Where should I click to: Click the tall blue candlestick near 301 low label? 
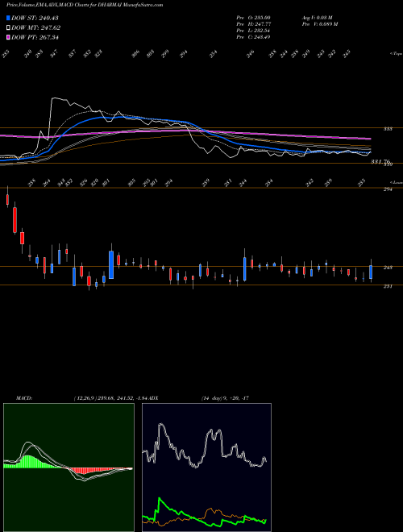(x=111, y=264)
